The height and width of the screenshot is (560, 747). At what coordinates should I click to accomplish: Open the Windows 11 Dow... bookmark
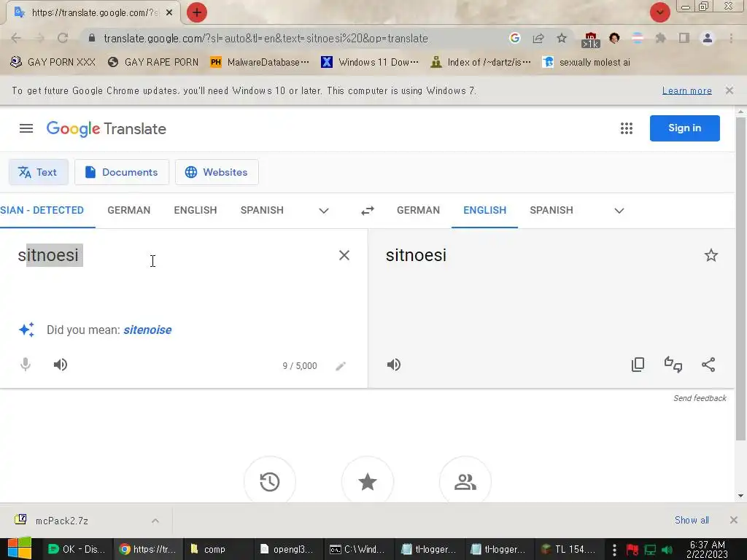pos(370,62)
